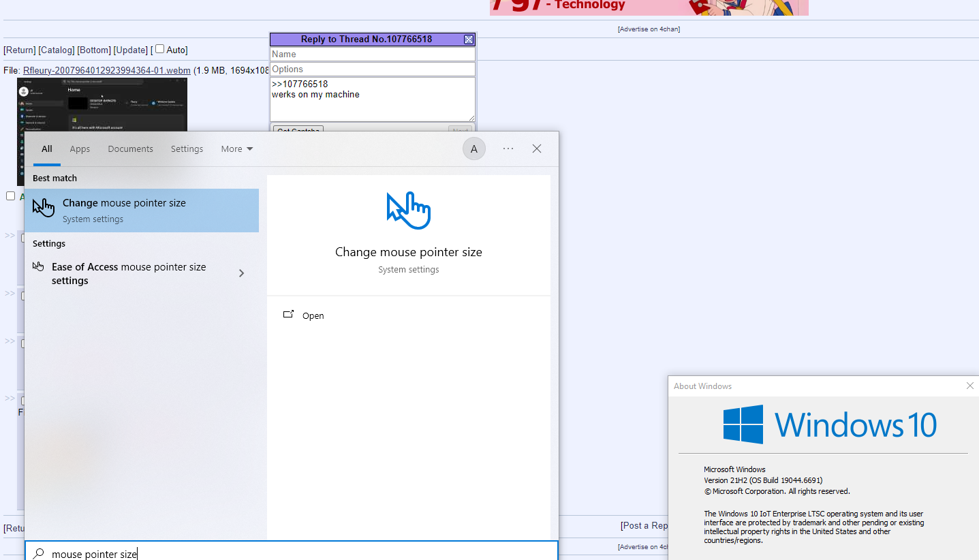Open the search panel ellipsis options menu
This screenshot has width=979, height=560.
click(x=508, y=149)
